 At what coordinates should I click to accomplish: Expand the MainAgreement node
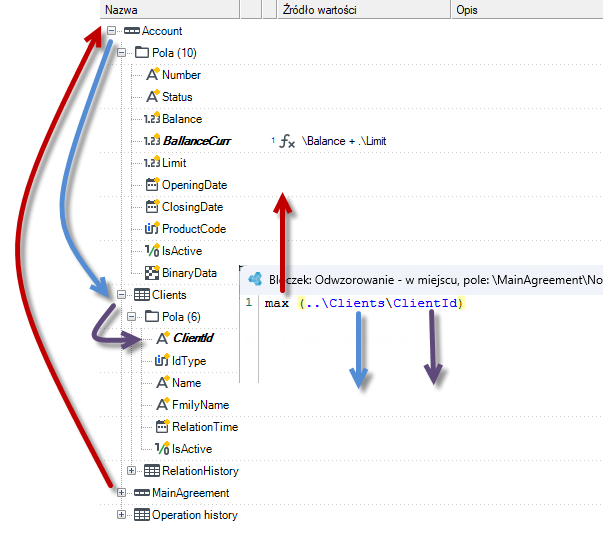pos(121,493)
